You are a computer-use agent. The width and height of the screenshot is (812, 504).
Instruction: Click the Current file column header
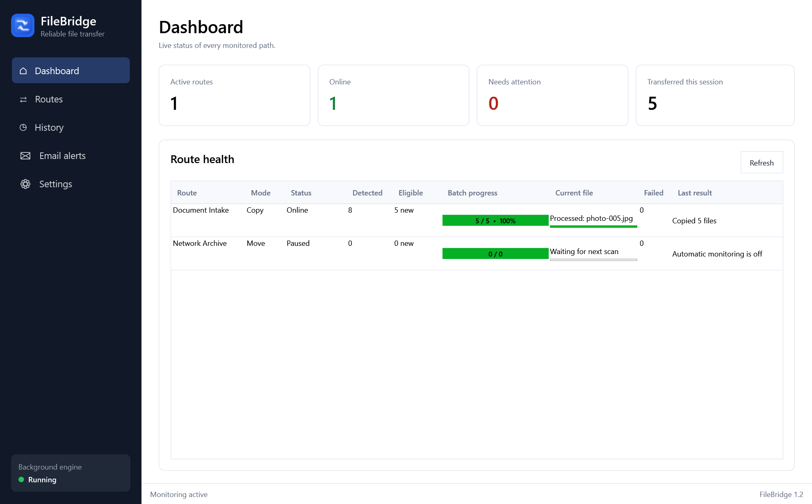point(574,193)
